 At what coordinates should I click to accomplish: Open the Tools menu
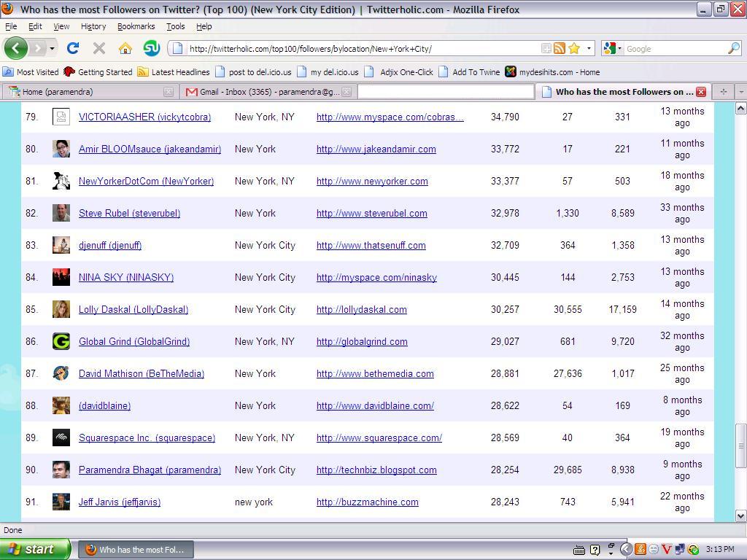pyautogui.click(x=175, y=26)
